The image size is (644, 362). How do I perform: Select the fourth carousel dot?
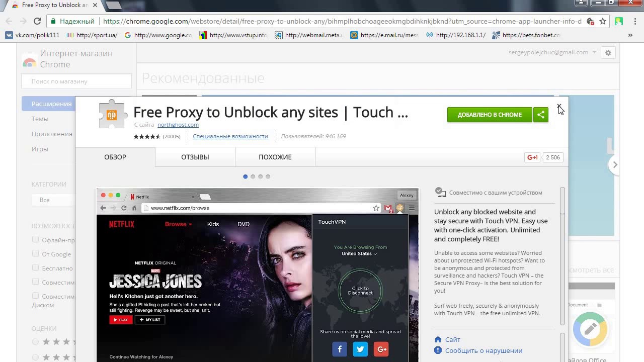tap(268, 176)
